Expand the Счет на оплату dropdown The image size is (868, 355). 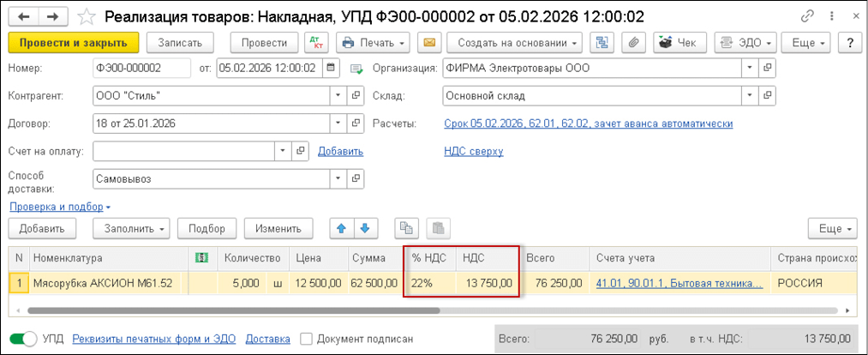point(284,152)
